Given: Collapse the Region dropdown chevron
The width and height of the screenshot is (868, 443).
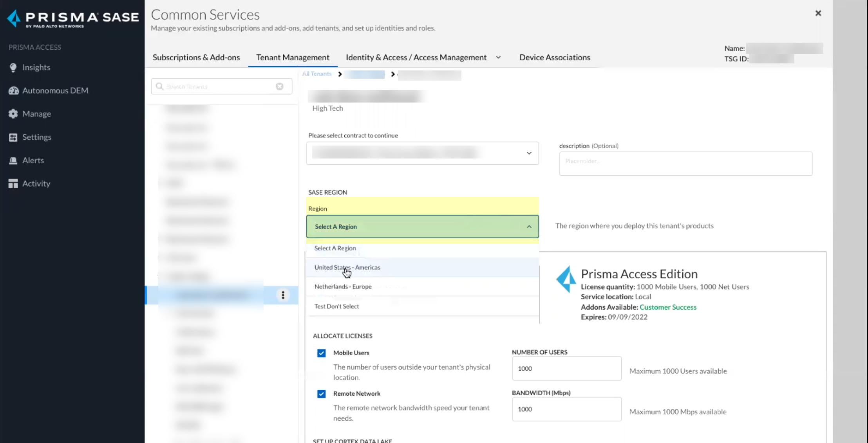Looking at the screenshot, I should tap(529, 227).
